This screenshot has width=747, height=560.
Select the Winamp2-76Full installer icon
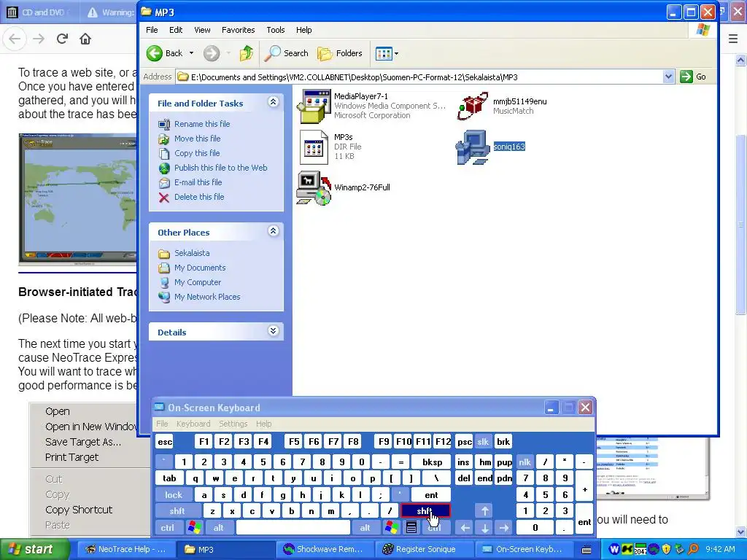coord(314,188)
